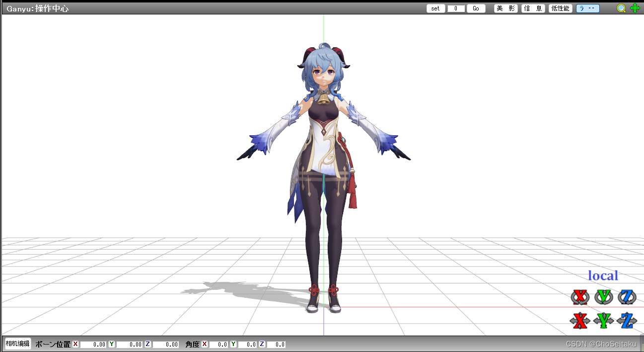644x352 pixels.
Task: Click the red X rotation gizmo icon
Action: pyautogui.click(x=579, y=297)
